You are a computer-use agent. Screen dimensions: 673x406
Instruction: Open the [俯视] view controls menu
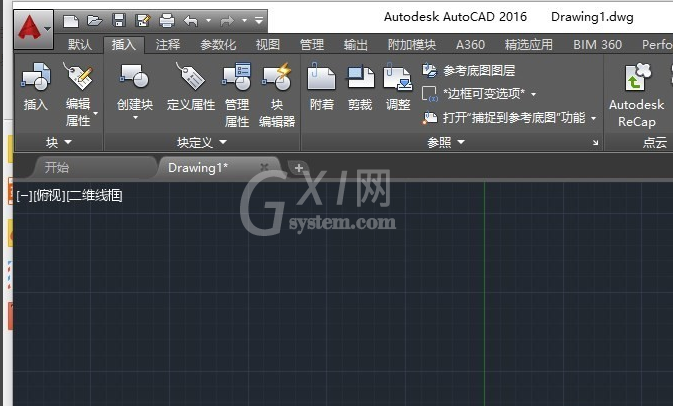(x=49, y=196)
